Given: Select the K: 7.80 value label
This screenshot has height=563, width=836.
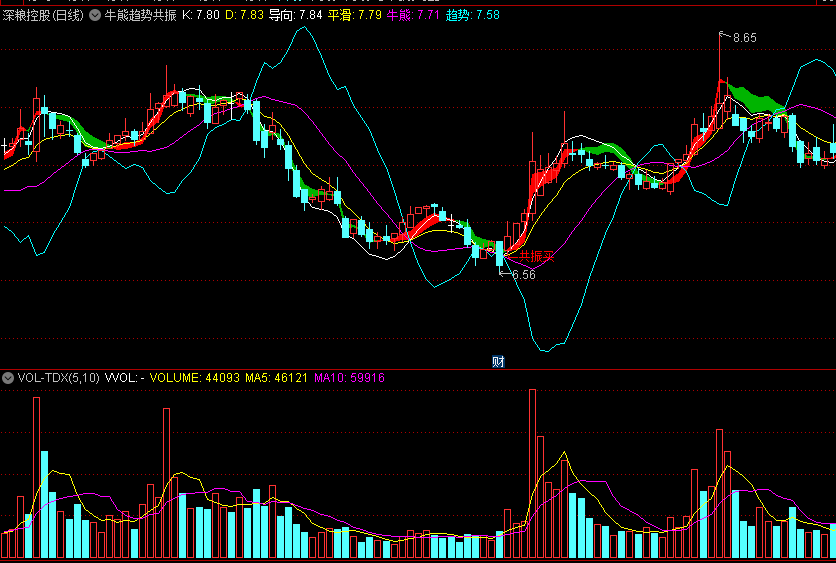Looking at the screenshot, I should point(201,15).
